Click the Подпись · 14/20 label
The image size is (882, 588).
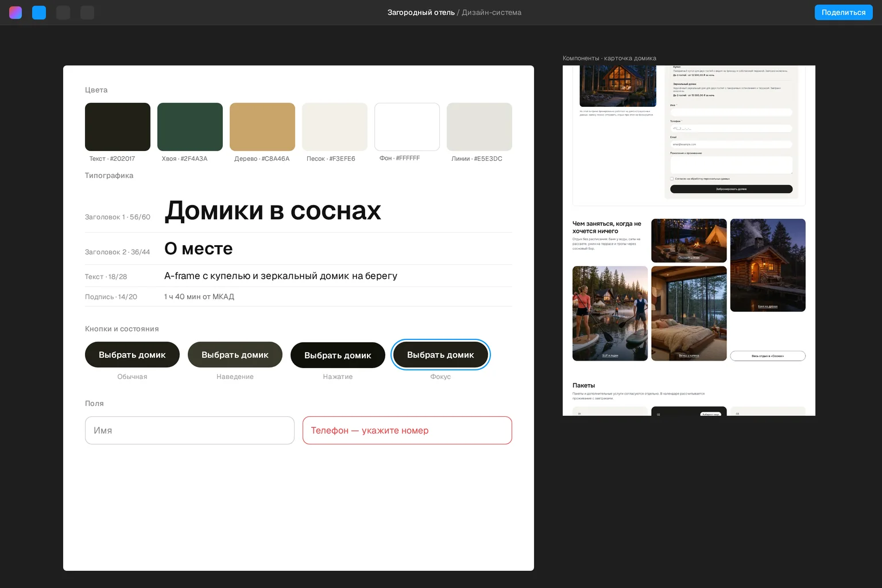(x=111, y=297)
